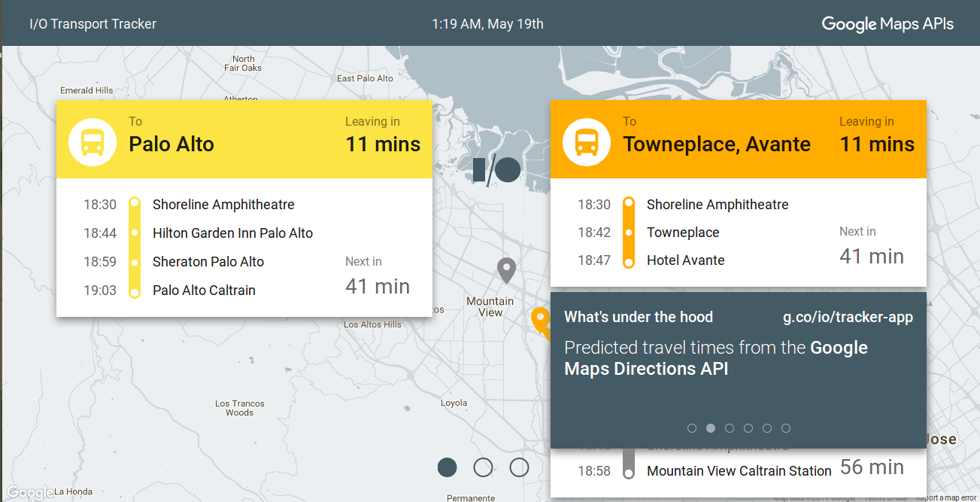This screenshot has width=980, height=502.
Task: Click the gray location pin above Mountain View
Action: pyautogui.click(x=507, y=271)
